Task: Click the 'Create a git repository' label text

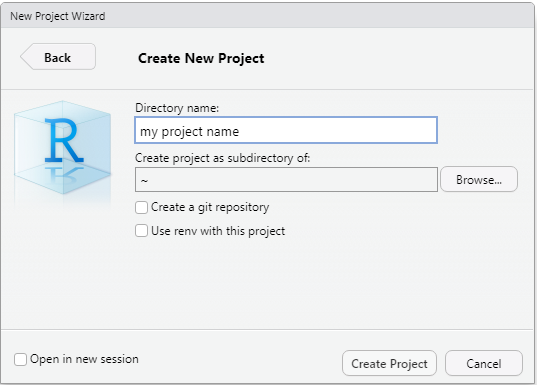Action: point(210,207)
